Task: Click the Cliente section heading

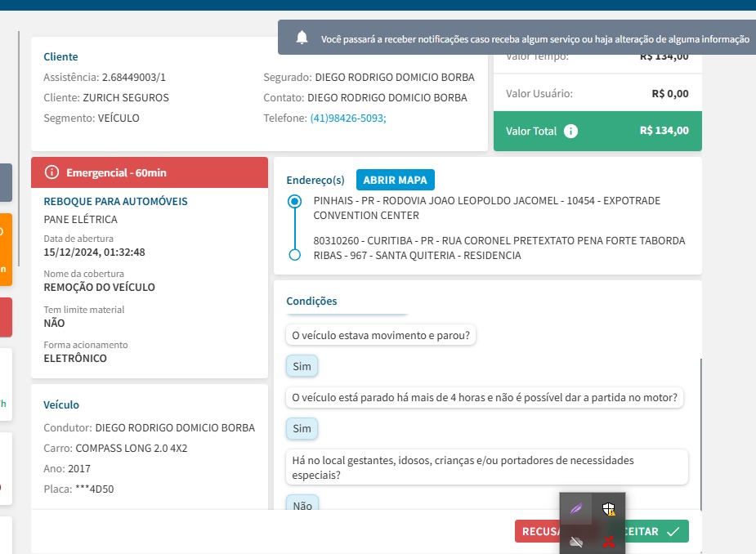Action: [x=60, y=57]
